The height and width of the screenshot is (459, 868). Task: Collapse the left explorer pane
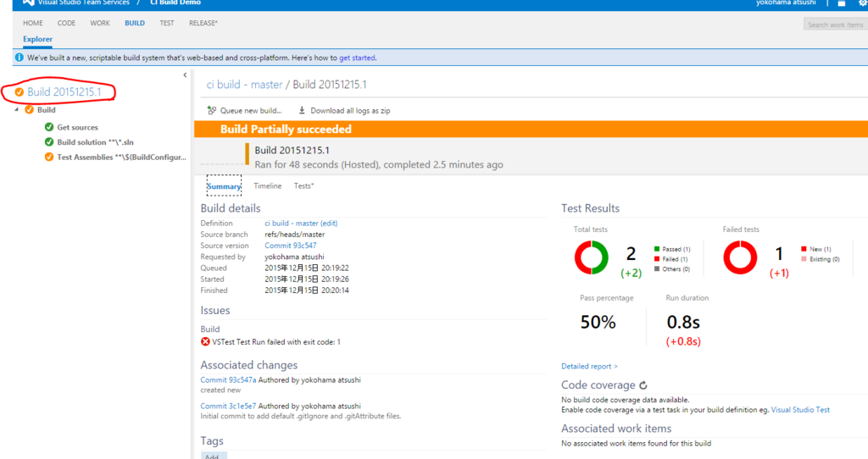pos(185,75)
